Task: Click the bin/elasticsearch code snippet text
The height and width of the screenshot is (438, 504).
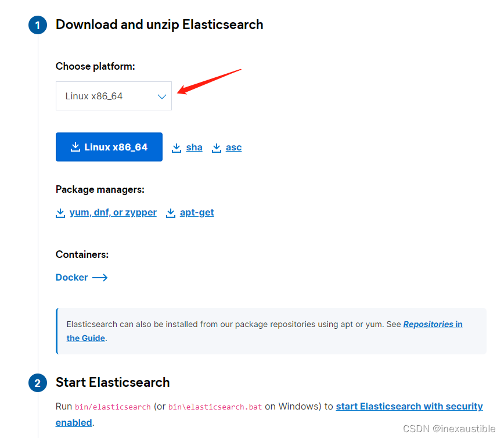Action: point(112,407)
